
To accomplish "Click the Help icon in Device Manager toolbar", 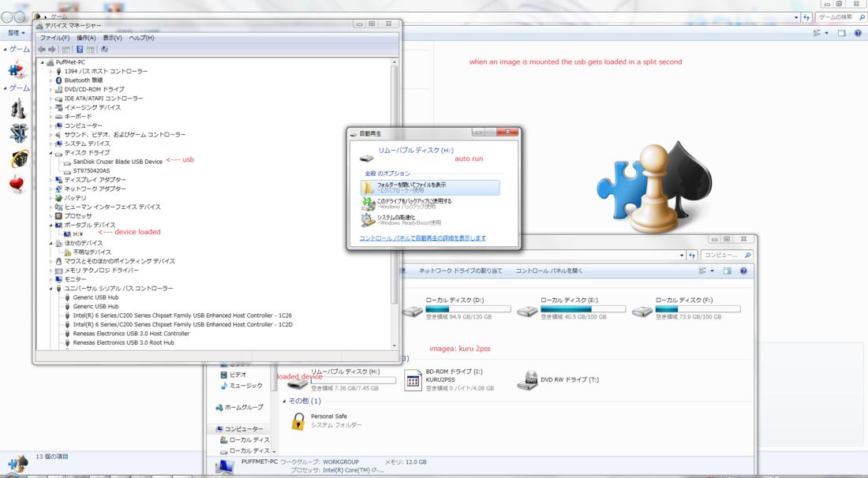I will click(x=80, y=49).
